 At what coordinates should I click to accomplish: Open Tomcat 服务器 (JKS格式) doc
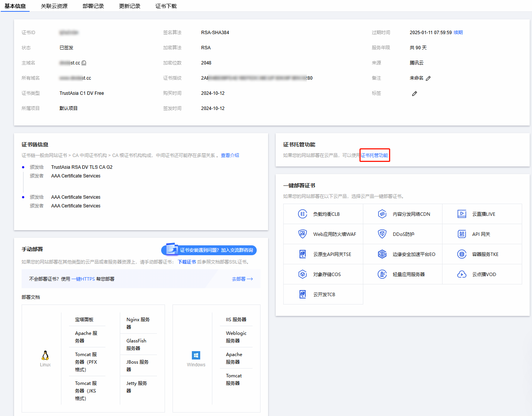click(86, 391)
